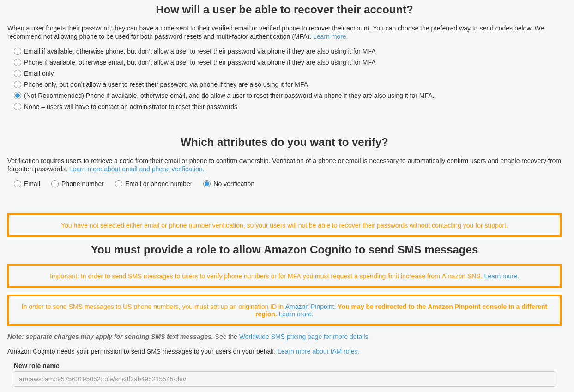The image size is (574, 392).
Task: Click "Learn more about IAM roles"
Action: coord(318,351)
